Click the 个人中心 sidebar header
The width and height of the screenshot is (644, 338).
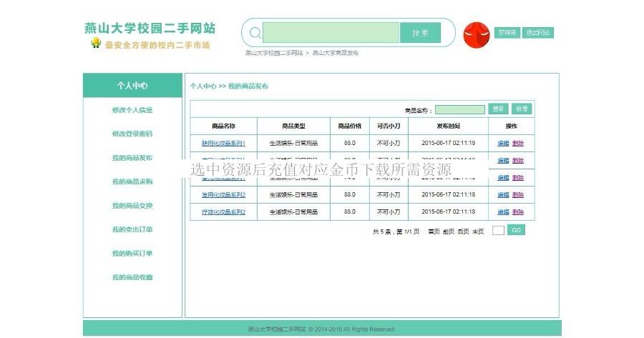pyautogui.click(x=132, y=85)
